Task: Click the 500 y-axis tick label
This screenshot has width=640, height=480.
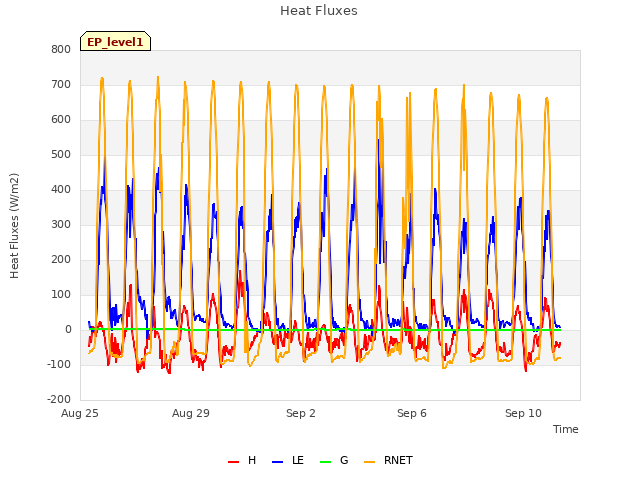Action: click(x=61, y=154)
